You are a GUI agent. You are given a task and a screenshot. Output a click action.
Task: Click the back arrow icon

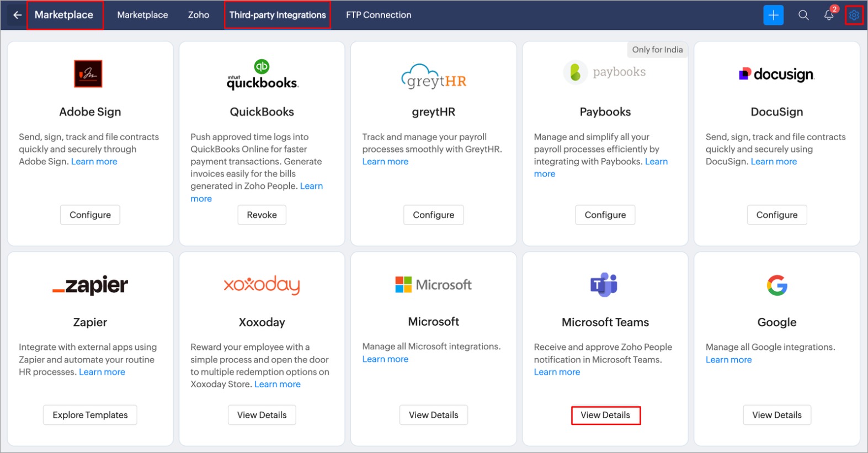[x=17, y=15]
